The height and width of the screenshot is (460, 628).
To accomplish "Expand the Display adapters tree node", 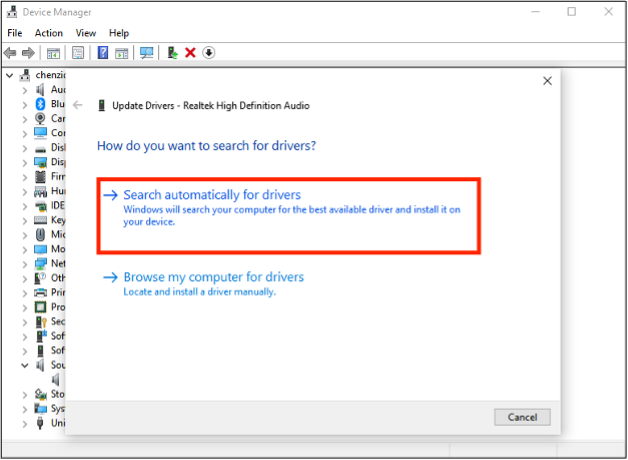I will click(x=25, y=163).
